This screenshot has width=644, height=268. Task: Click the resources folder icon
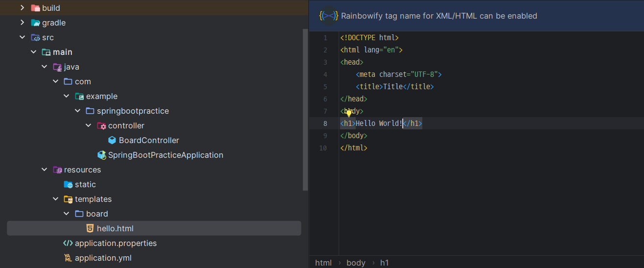[x=57, y=170]
